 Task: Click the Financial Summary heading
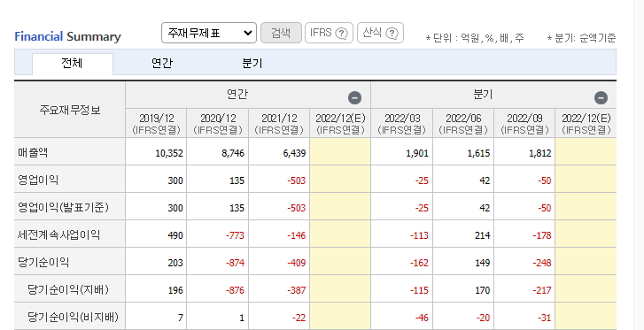pyautogui.click(x=68, y=36)
